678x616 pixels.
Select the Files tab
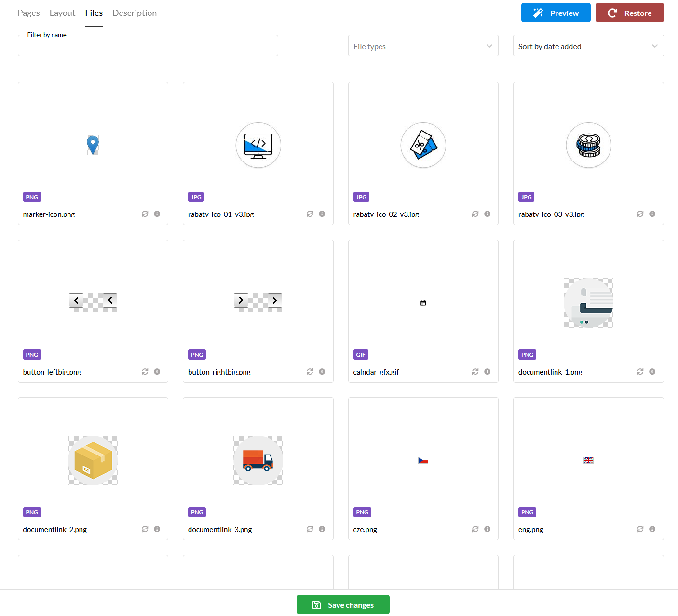[94, 13]
